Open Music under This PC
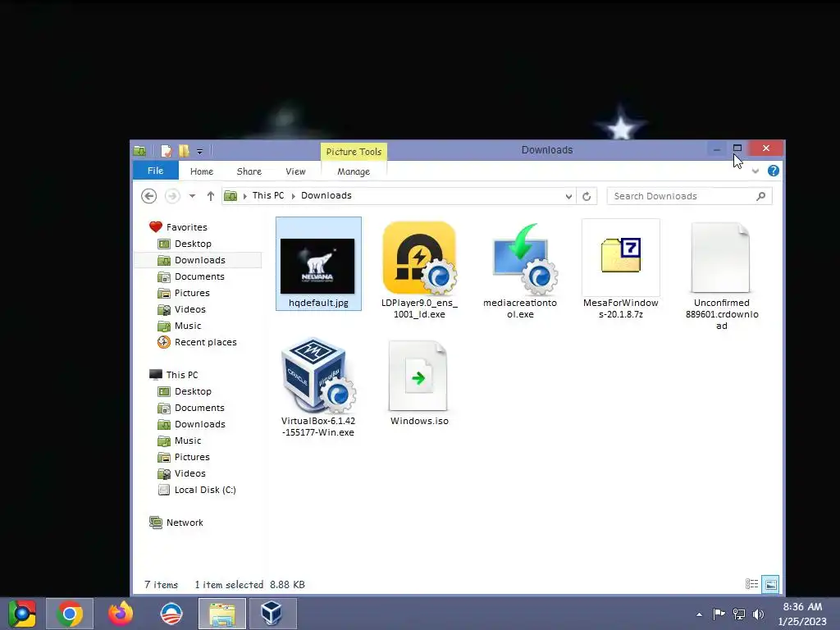 tap(188, 441)
